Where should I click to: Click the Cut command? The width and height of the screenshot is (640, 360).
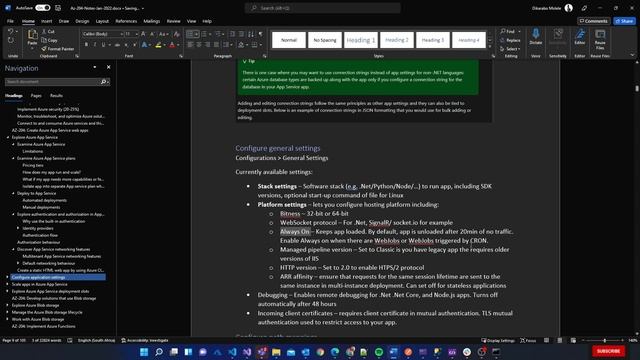(x=48, y=31)
